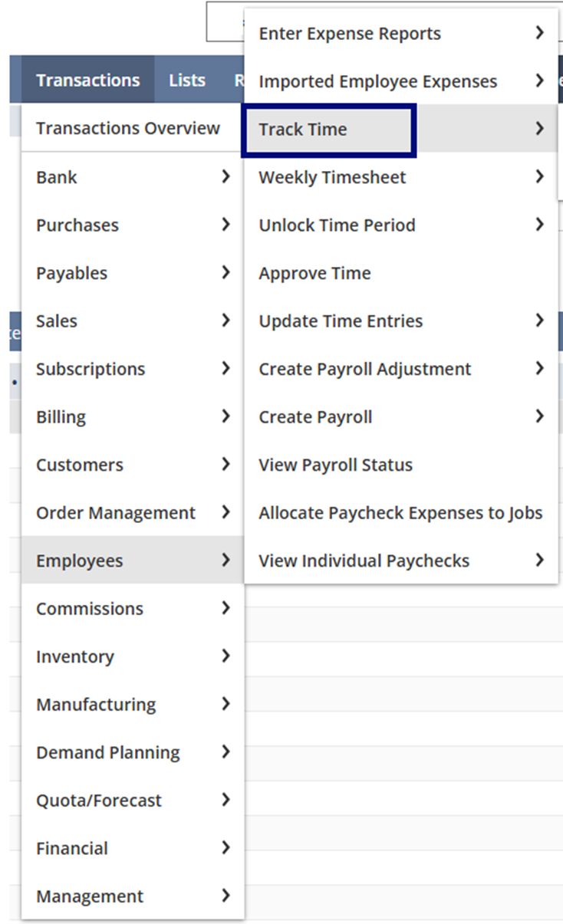Open the Transactions menu tab
Image resolution: width=563 pixels, height=924 pixels.
click(87, 80)
